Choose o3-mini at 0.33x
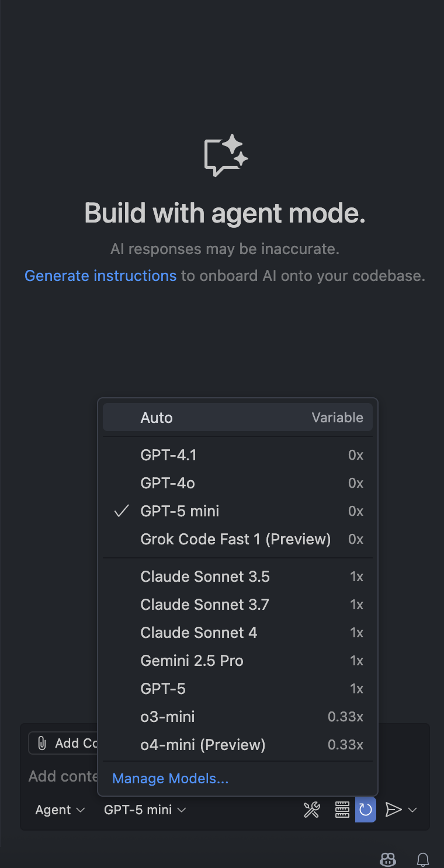The width and height of the screenshot is (444, 868). coord(168,717)
